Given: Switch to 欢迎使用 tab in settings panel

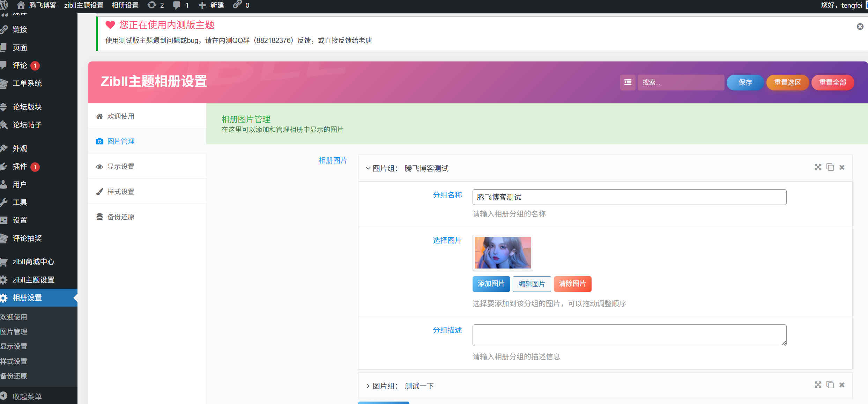Looking at the screenshot, I should tap(120, 116).
